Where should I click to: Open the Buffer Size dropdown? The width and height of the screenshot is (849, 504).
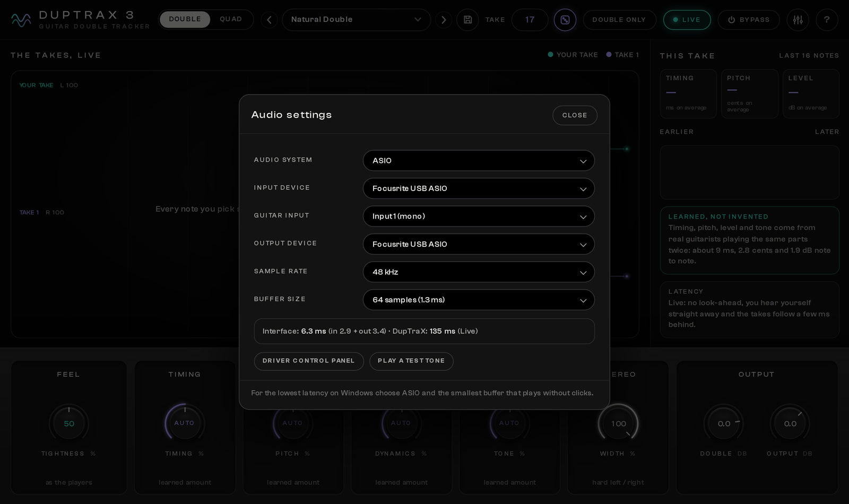pos(479,300)
